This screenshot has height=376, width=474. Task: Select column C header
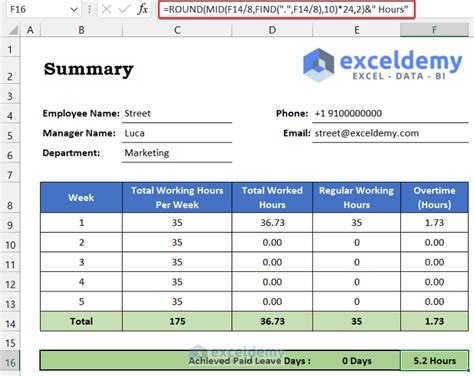pos(177,30)
